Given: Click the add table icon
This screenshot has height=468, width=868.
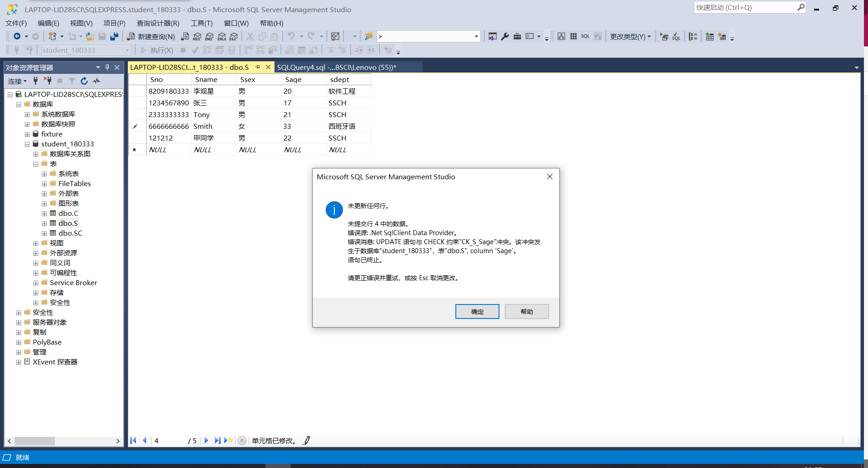Looking at the screenshot, I should click(x=710, y=36).
